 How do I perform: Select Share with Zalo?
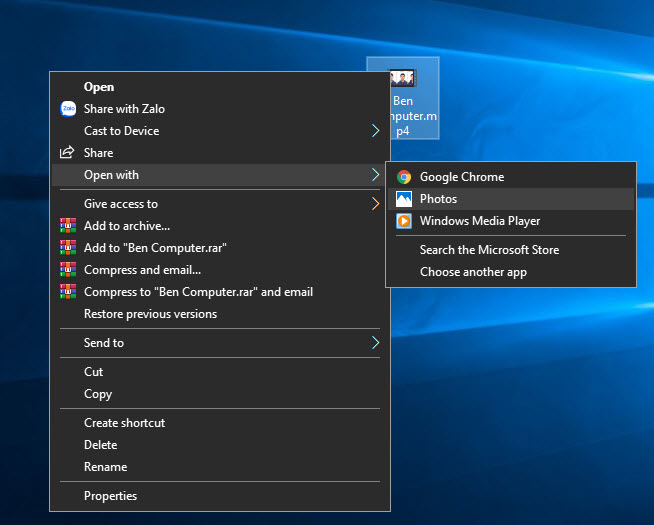(220, 109)
